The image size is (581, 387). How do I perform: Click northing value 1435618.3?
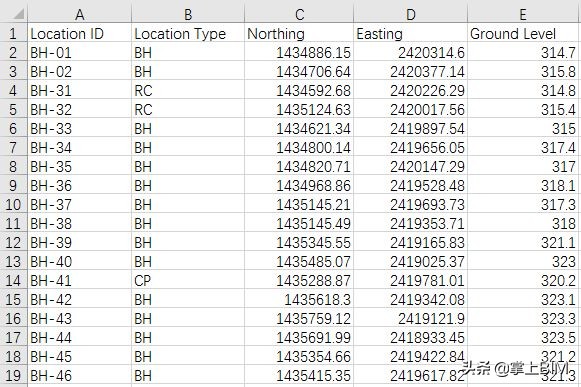click(299, 299)
